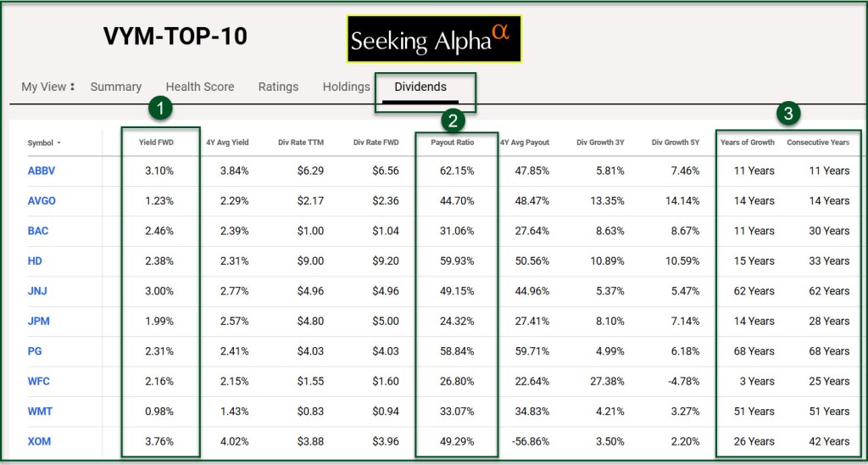Click the green number 3 circle marker

[788, 113]
